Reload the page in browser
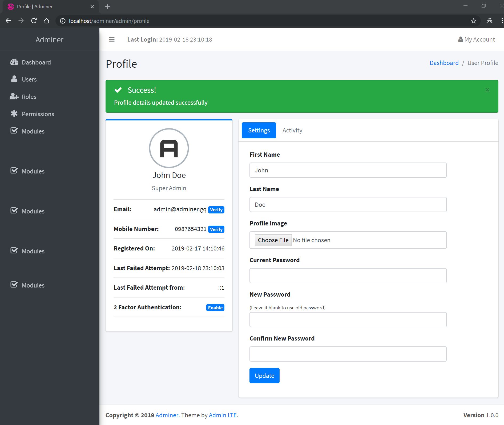Screen dimensions: 504x425 tap(34, 21)
